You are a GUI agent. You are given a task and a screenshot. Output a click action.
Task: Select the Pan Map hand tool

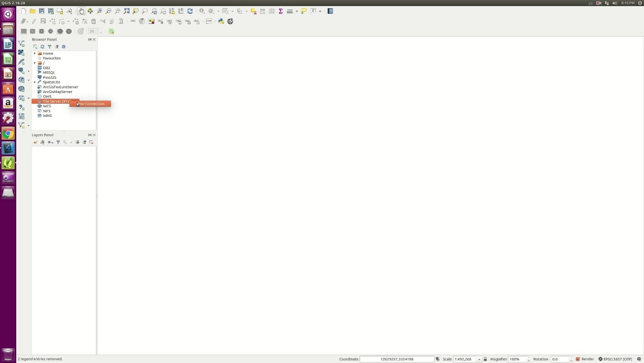[81, 11]
